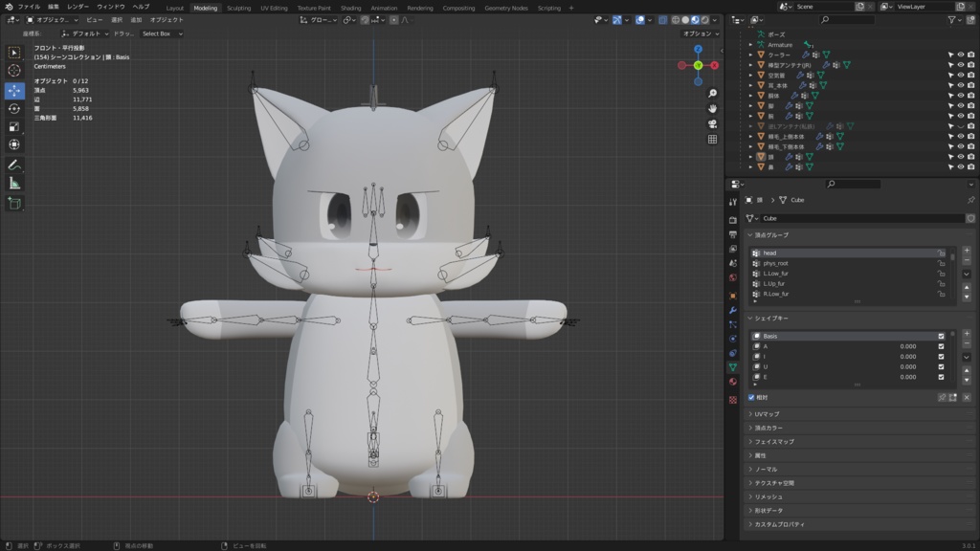Click the plus button to add a vertex group
This screenshot has height=551, width=980.
click(x=967, y=251)
